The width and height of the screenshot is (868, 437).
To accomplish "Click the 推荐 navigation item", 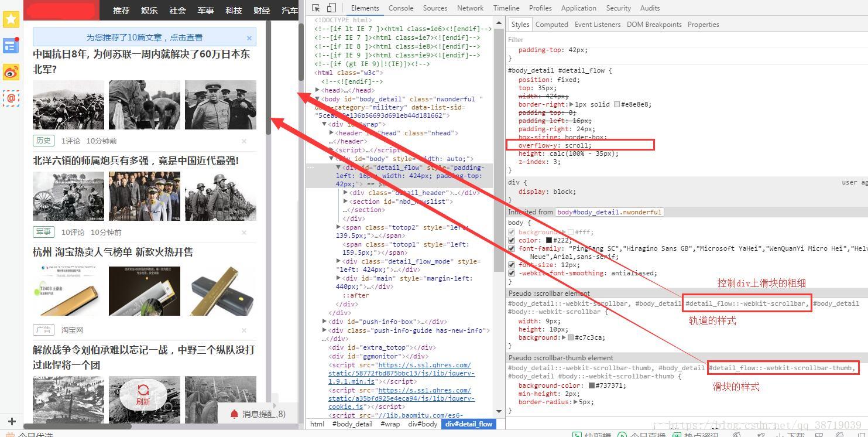I will click(121, 11).
